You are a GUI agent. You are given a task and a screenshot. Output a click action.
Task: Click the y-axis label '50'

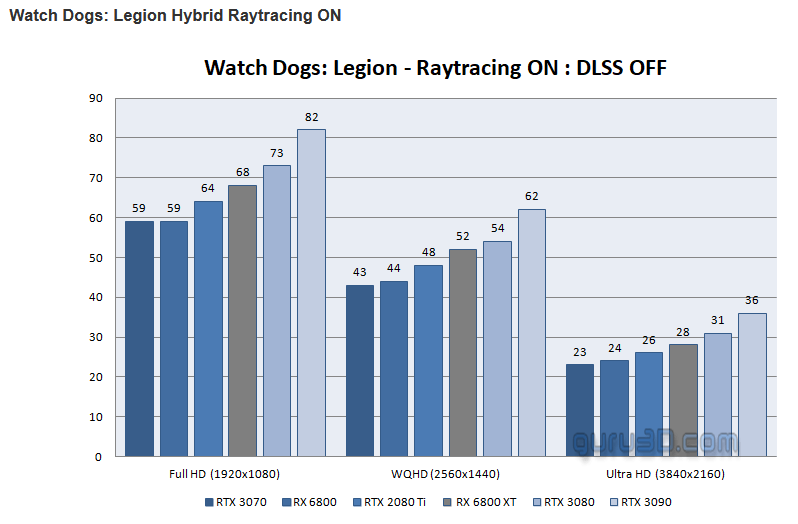(x=96, y=258)
